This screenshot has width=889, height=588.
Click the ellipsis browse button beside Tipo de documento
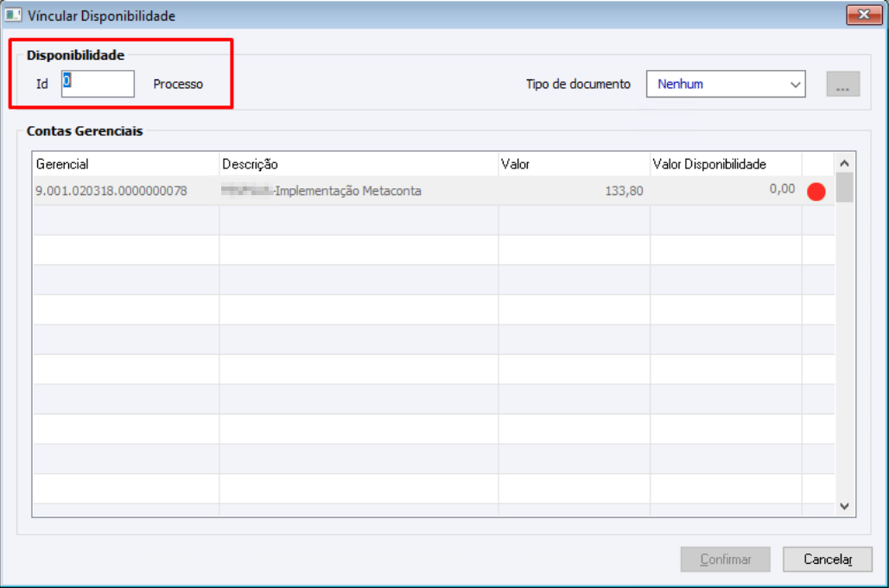[843, 84]
